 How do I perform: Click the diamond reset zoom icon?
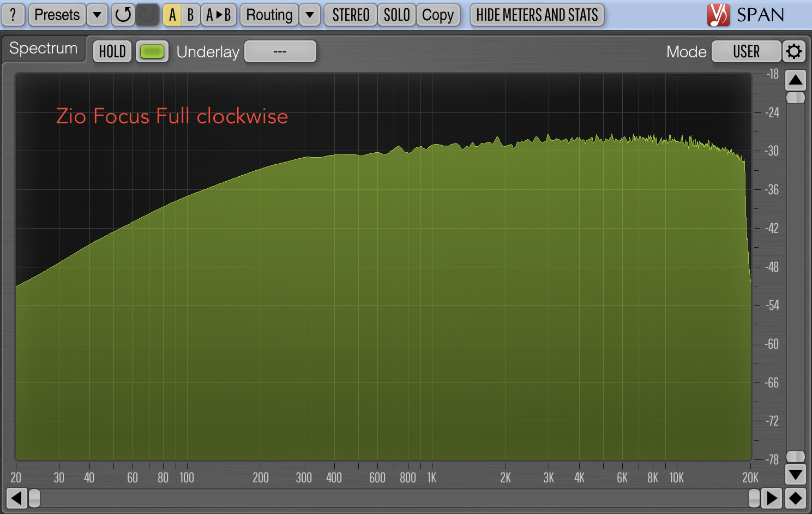[796, 498]
